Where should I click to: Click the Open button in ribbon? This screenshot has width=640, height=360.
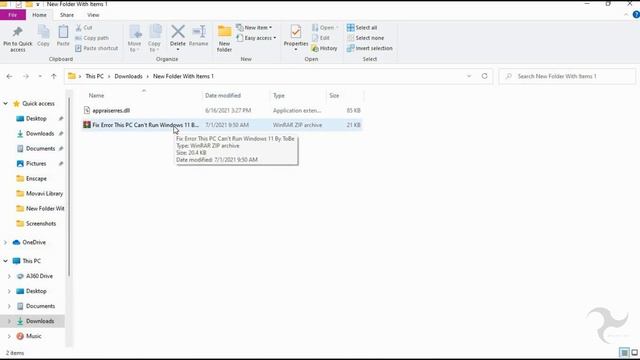[325, 28]
